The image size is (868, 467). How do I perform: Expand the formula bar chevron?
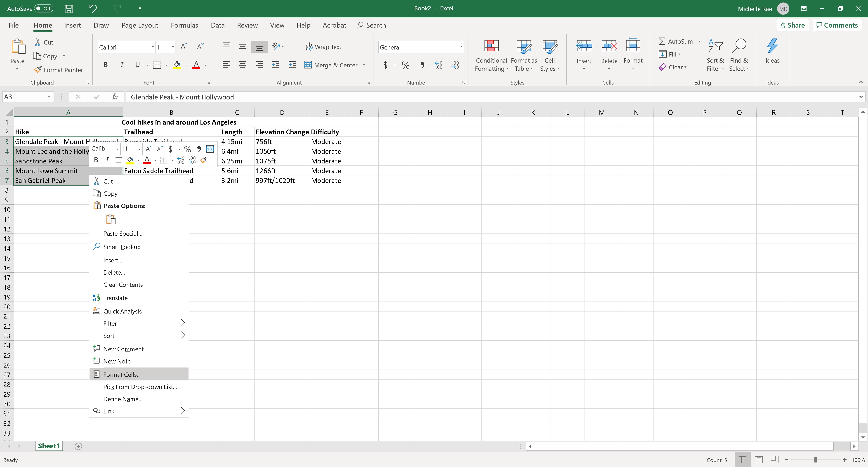861,97
